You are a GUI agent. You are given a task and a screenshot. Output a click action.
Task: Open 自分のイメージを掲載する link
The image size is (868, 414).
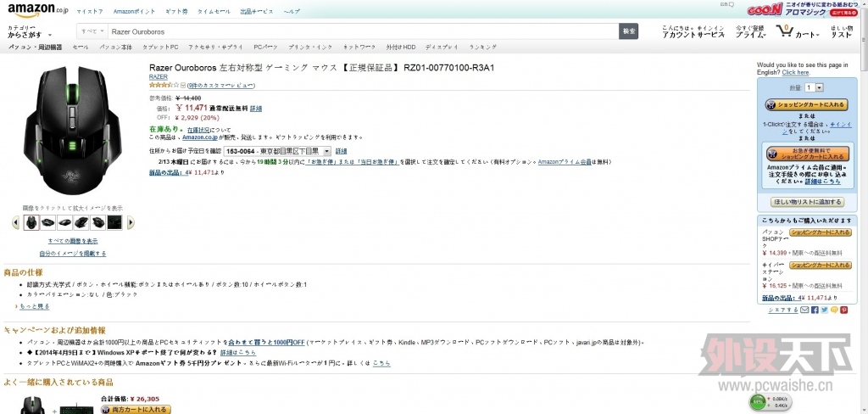click(x=73, y=254)
